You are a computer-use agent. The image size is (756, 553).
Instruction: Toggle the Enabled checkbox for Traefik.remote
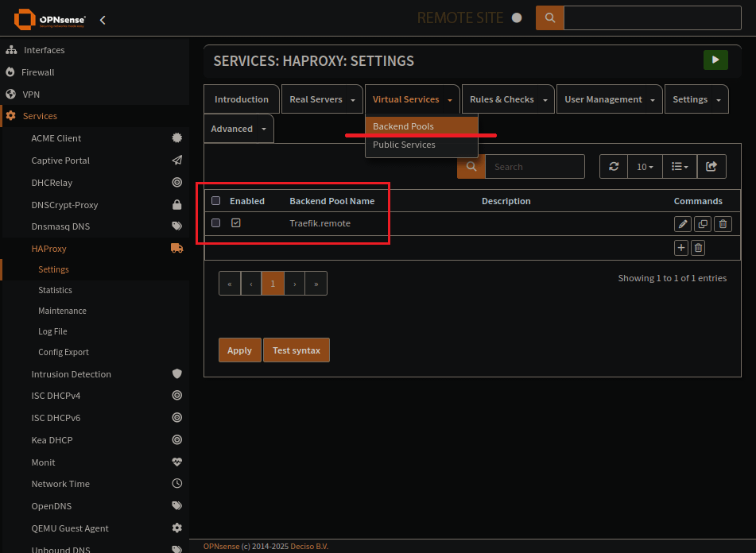click(236, 222)
